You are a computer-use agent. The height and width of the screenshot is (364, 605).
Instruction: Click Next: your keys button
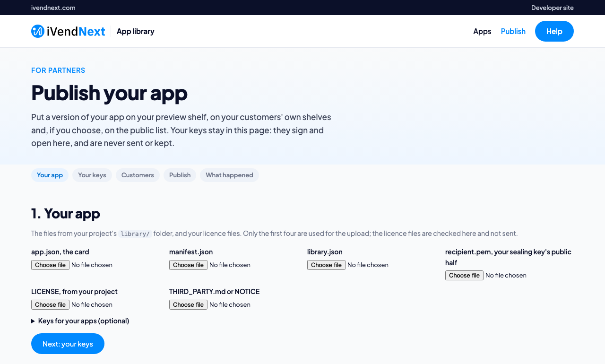[x=68, y=344]
